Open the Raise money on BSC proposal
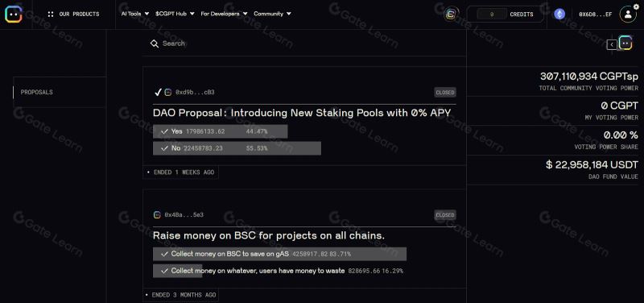The image size is (644, 303). tap(269, 235)
